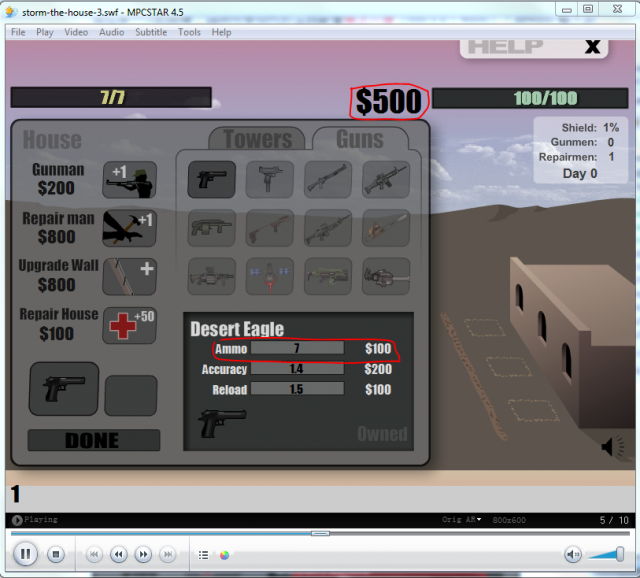Open the Video menu
Screen dimensions: 640x578
tap(76, 32)
